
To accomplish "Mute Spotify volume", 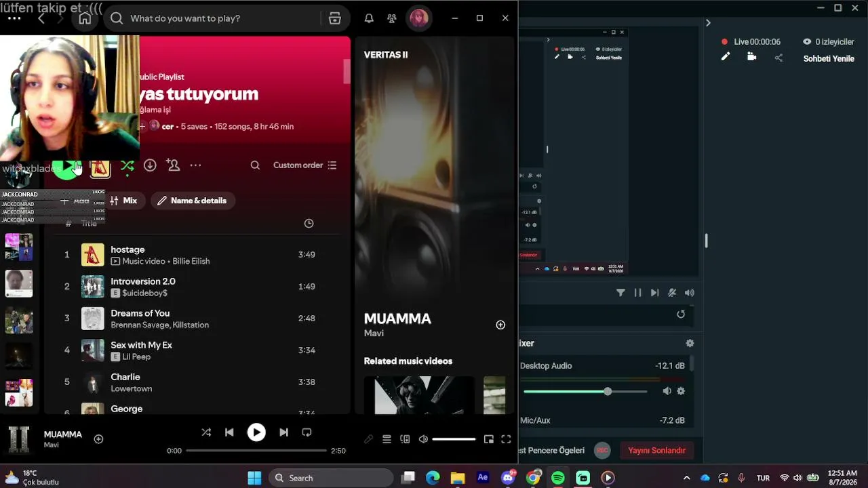I will (423, 439).
